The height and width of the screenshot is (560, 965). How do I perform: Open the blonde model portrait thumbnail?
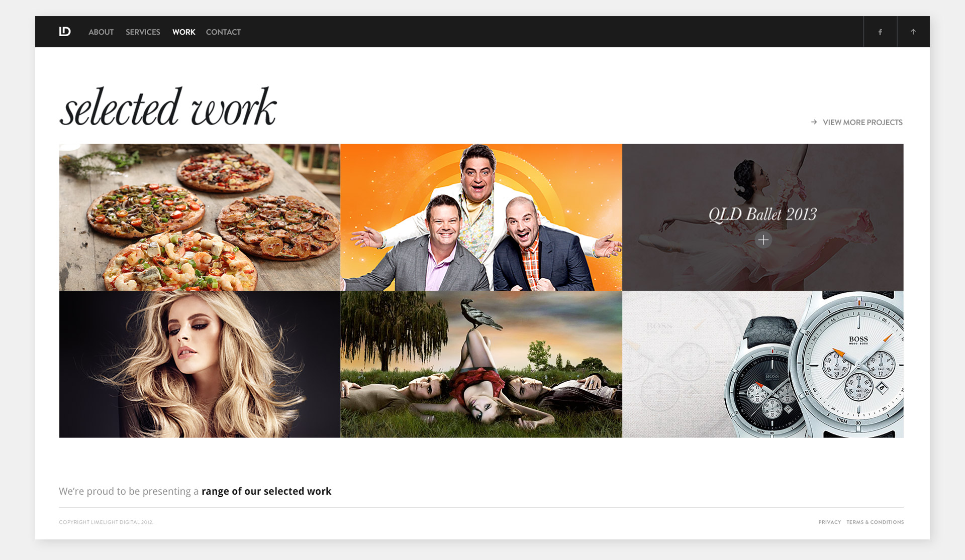pyautogui.click(x=200, y=364)
